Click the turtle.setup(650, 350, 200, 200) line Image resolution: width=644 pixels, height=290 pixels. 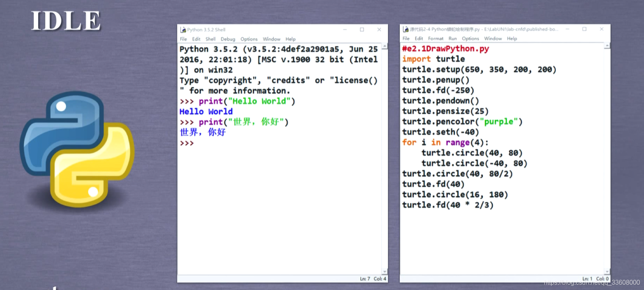(479, 70)
